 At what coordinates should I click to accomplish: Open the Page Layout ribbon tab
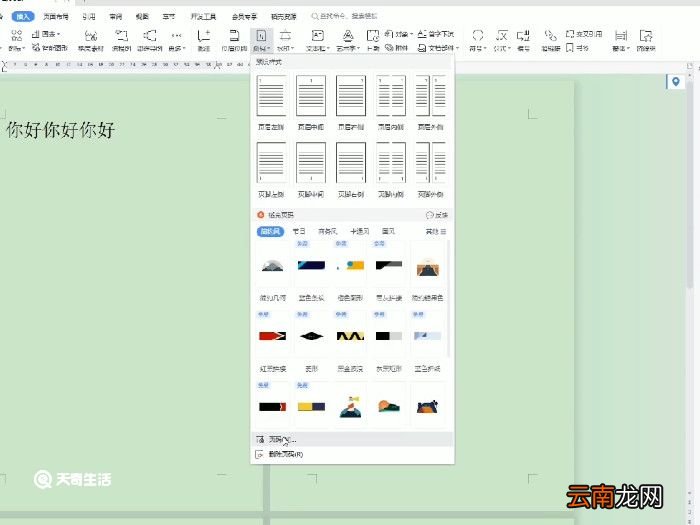click(x=56, y=17)
